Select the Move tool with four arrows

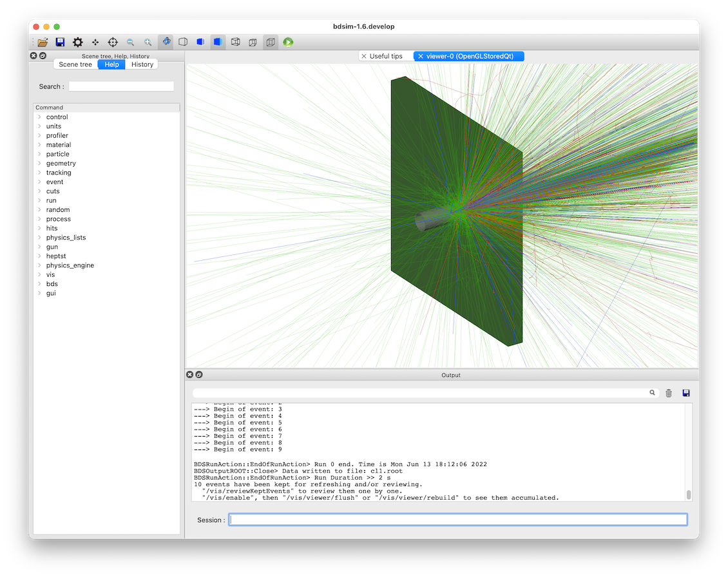point(95,43)
